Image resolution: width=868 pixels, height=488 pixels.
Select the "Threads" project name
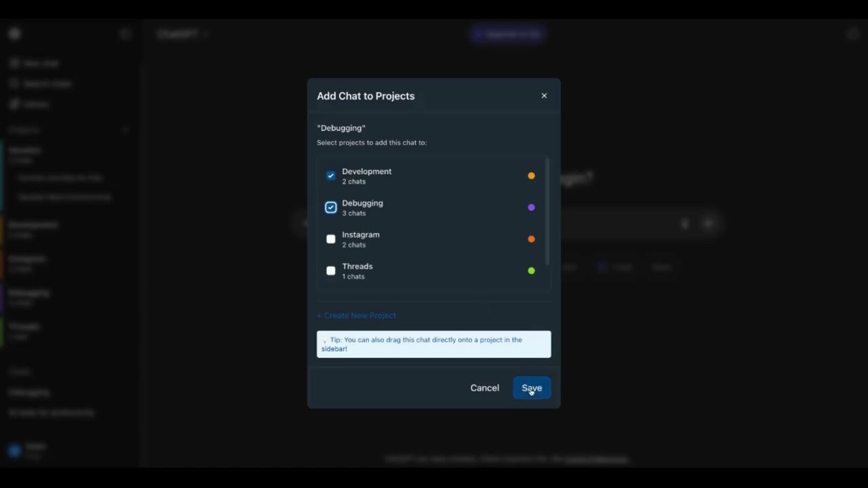357,266
